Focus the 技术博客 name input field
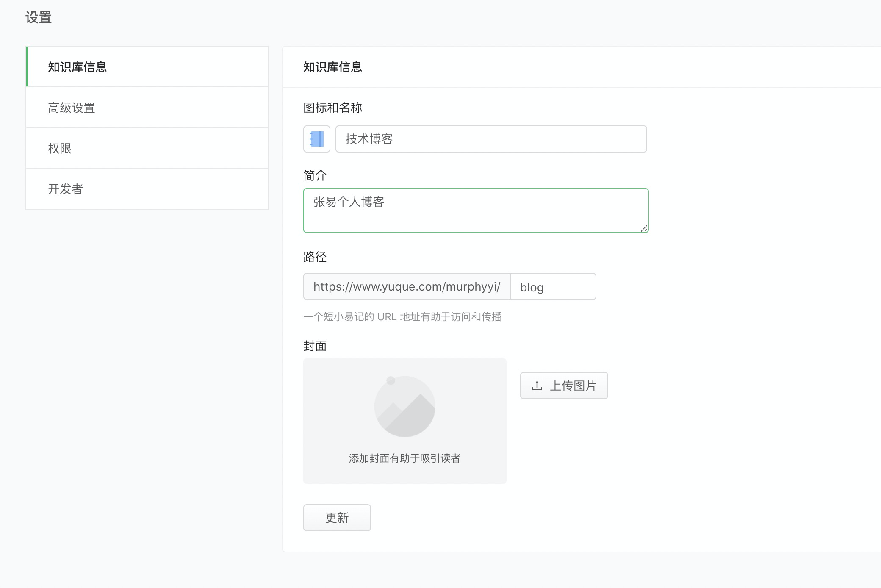Image resolution: width=881 pixels, height=588 pixels. (491, 139)
